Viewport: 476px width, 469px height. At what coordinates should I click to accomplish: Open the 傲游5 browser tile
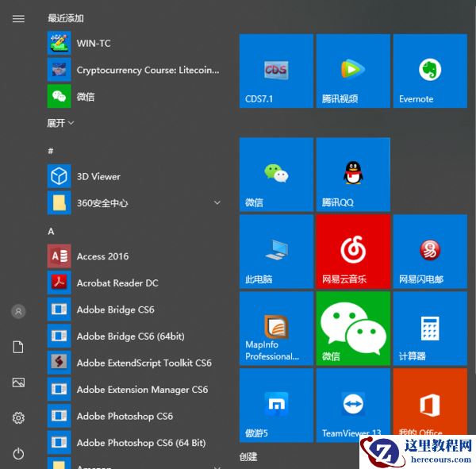pos(276,406)
